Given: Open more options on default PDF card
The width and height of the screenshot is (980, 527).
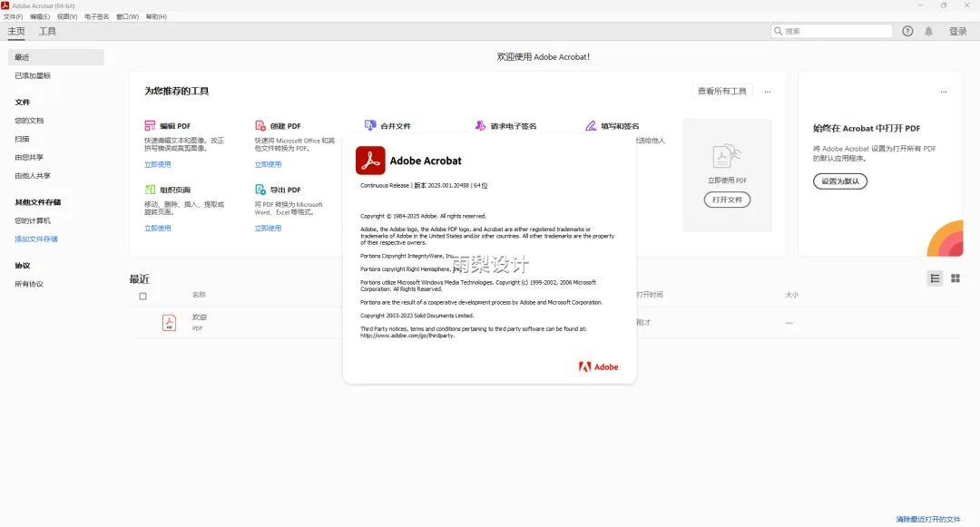Looking at the screenshot, I should 944,92.
